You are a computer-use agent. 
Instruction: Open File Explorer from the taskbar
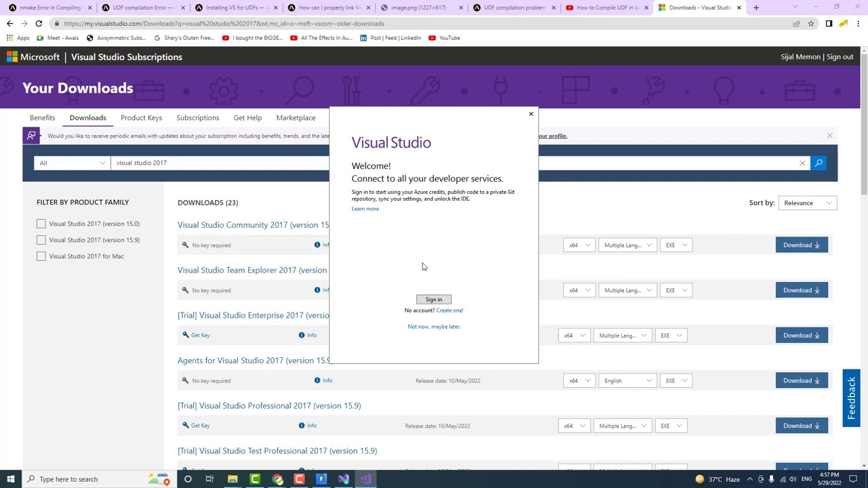[233, 479]
